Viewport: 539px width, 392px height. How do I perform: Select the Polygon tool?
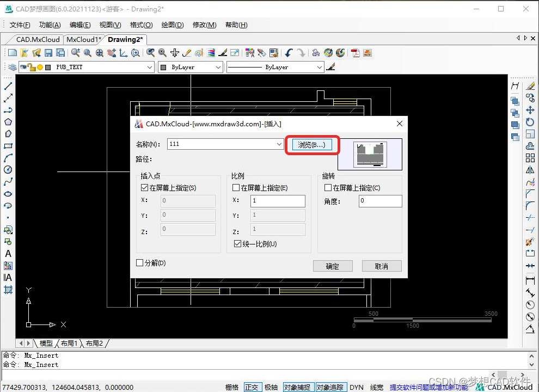coord(8,122)
